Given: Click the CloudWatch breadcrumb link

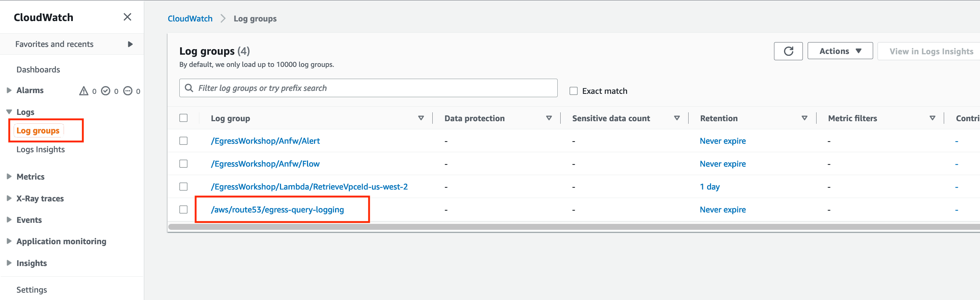Looking at the screenshot, I should tap(190, 18).
